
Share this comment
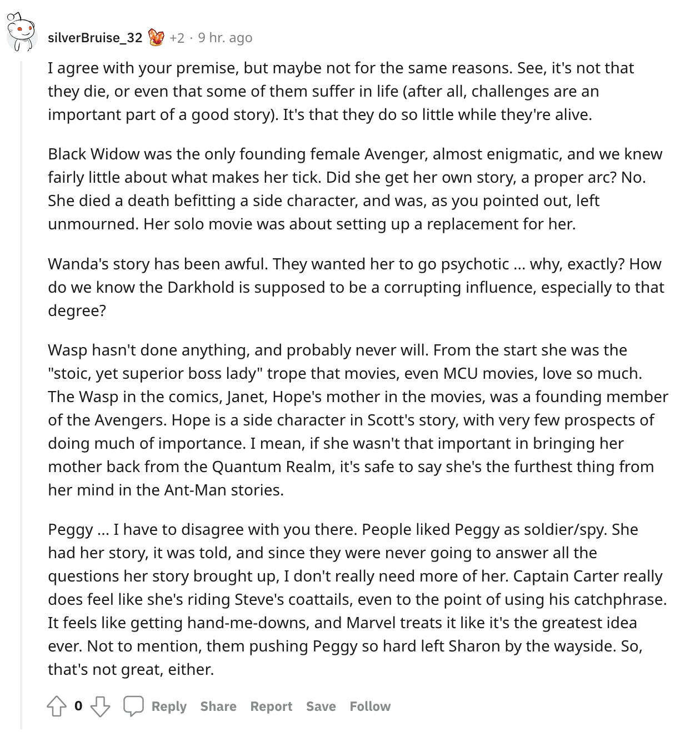coord(218,706)
